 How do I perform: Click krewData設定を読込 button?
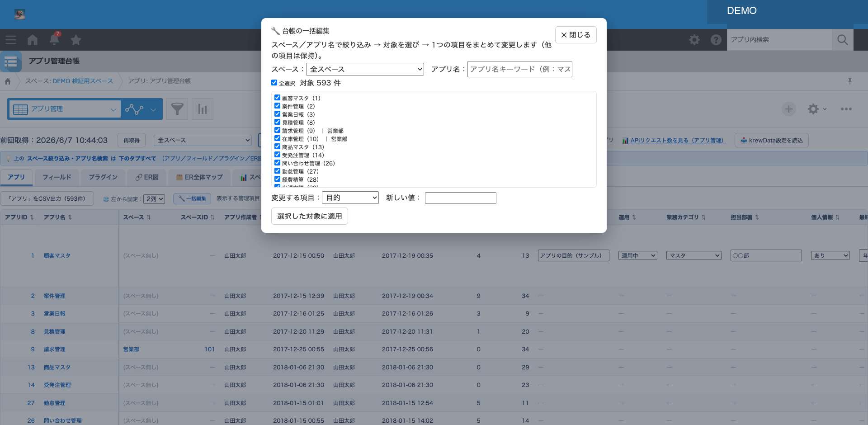[x=772, y=140]
